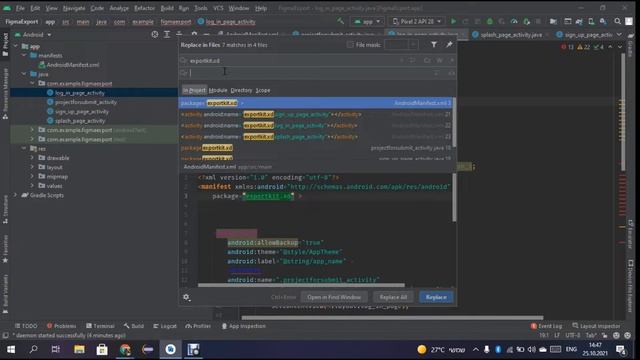This screenshot has height=360, width=640.
Task: Toggle Match Case (Cc) option
Action: pos(427,60)
